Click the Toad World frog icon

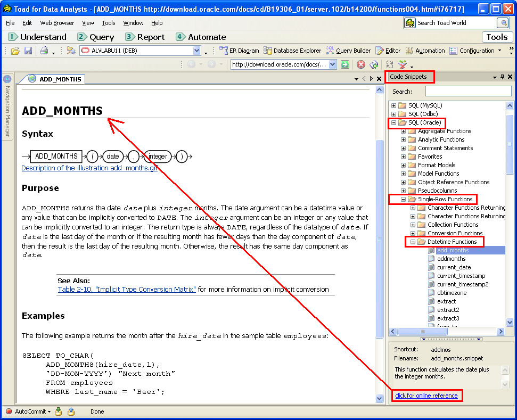(410, 23)
